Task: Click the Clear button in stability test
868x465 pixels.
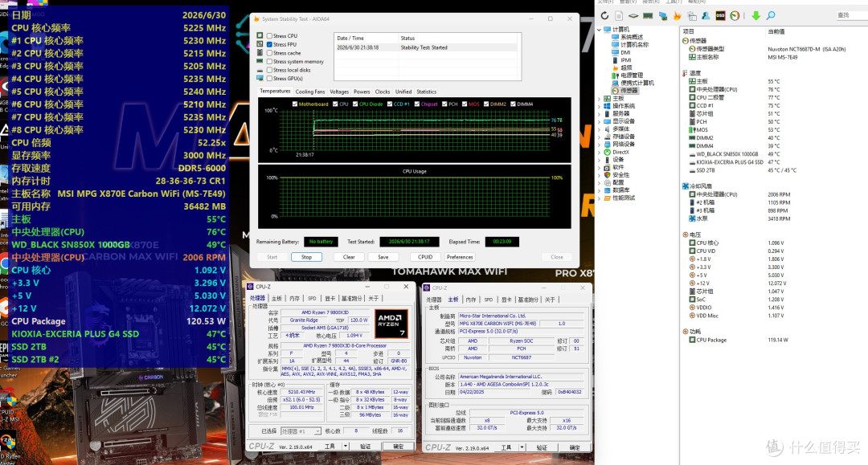Action: click(349, 257)
